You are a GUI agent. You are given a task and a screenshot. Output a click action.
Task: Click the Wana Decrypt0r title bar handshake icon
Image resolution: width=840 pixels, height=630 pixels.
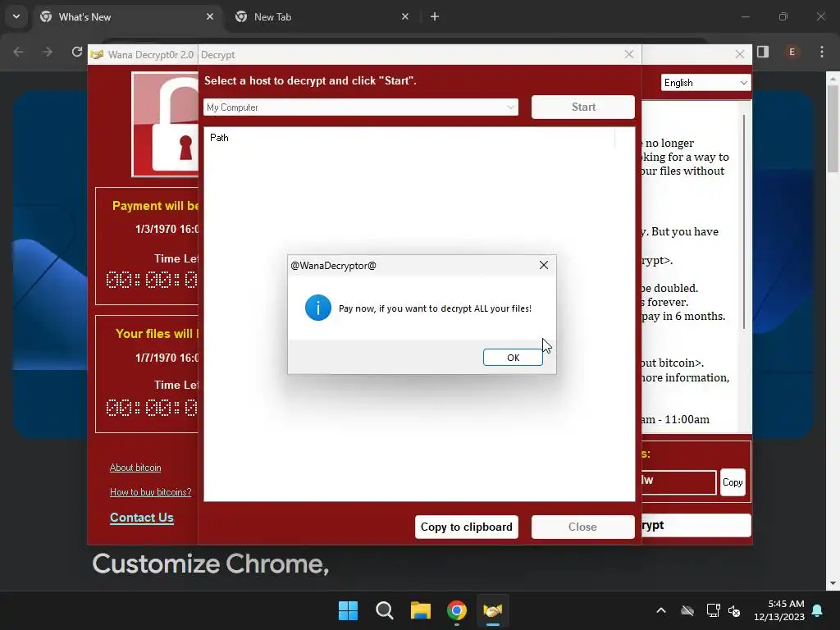click(97, 54)
